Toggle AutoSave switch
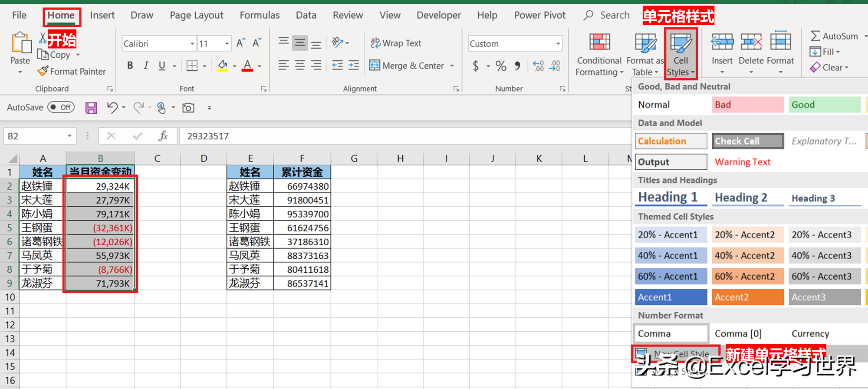The image size is (868, 389). (x=61, y=107)
